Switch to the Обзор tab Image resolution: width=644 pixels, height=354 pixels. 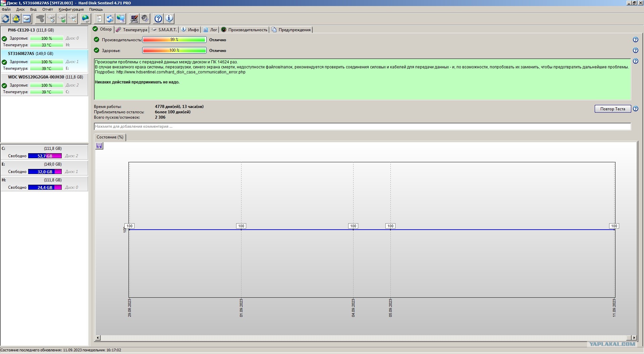point(103,29)
